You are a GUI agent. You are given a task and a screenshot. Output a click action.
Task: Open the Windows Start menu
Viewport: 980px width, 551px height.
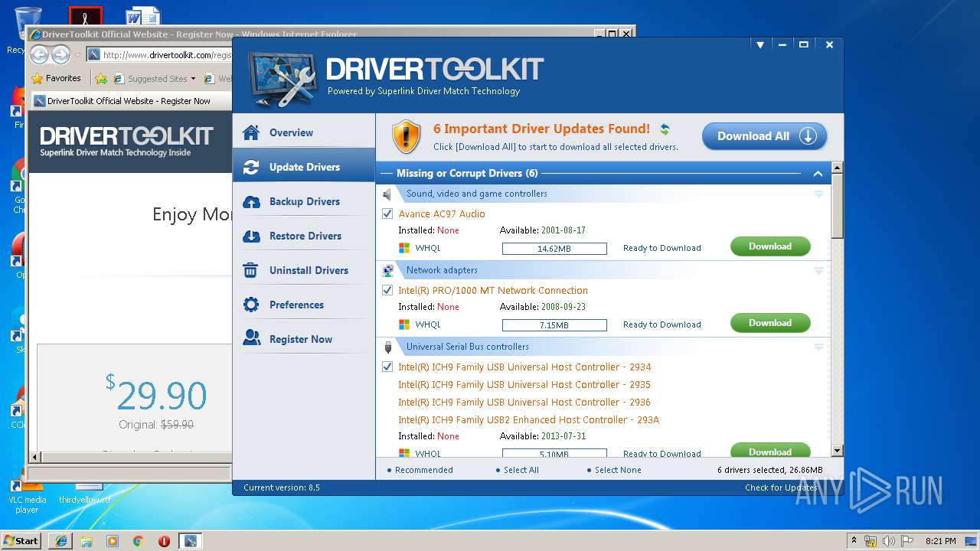coord(21,540)
